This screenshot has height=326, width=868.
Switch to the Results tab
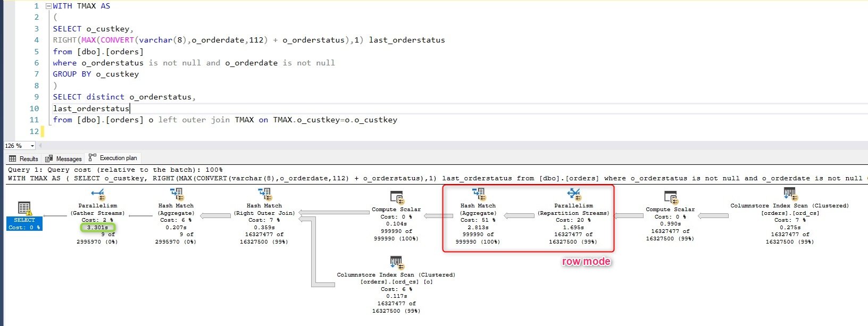coord(24,158)
